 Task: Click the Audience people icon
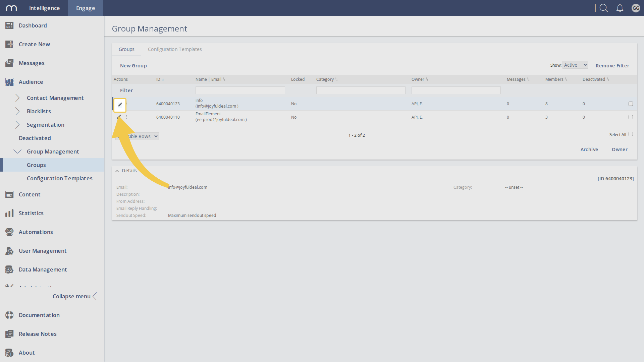(9, 82)
